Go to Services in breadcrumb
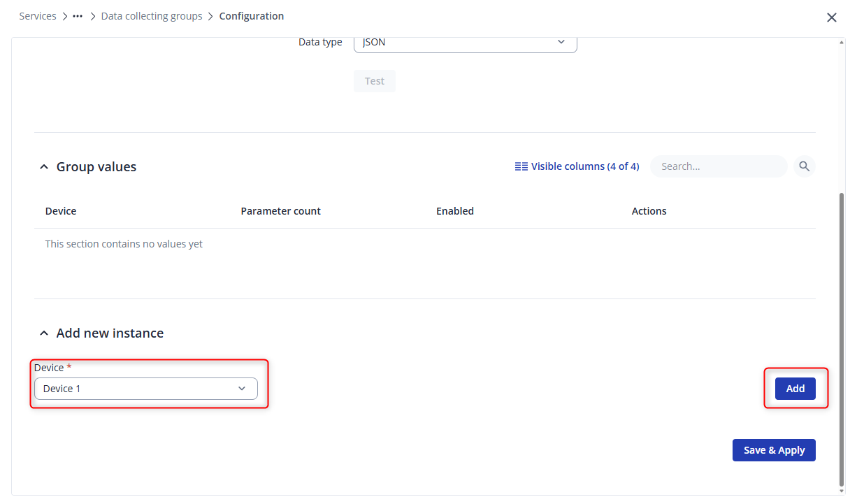The width and height of the screenshot is (857, 504). (x=38, y=16)
